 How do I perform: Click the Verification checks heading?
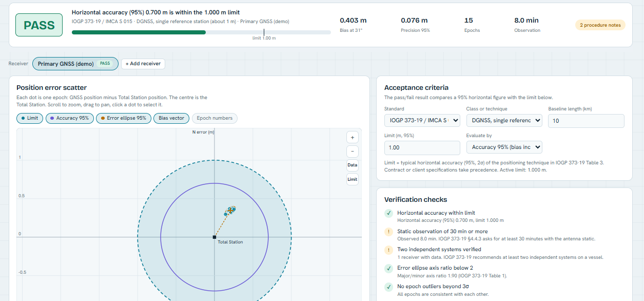coord(416,200)
